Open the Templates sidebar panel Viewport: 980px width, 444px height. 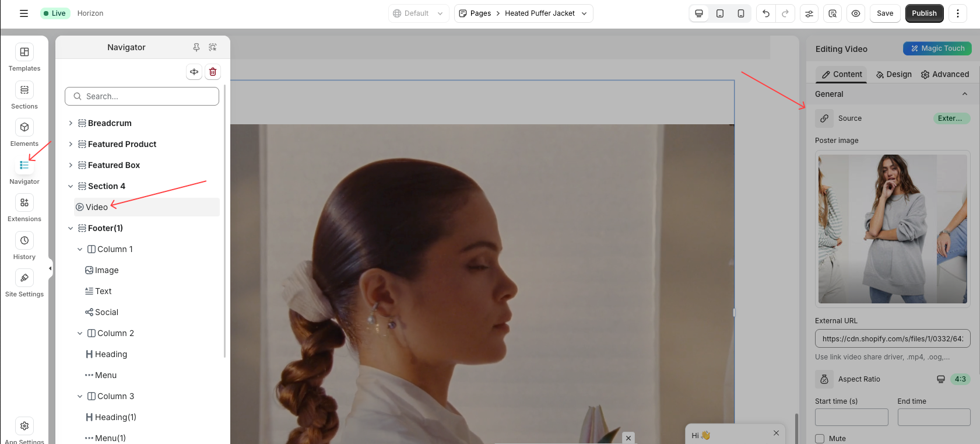[x=24, y=58]
